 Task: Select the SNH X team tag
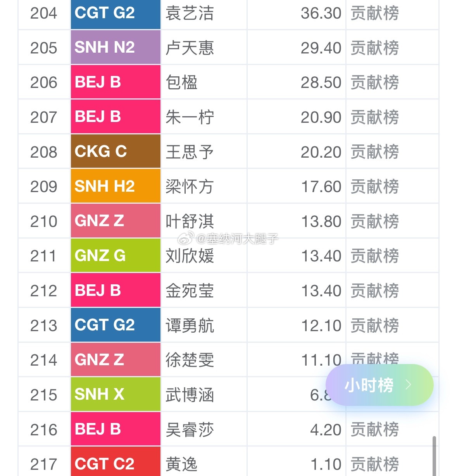tap(116, 394)
